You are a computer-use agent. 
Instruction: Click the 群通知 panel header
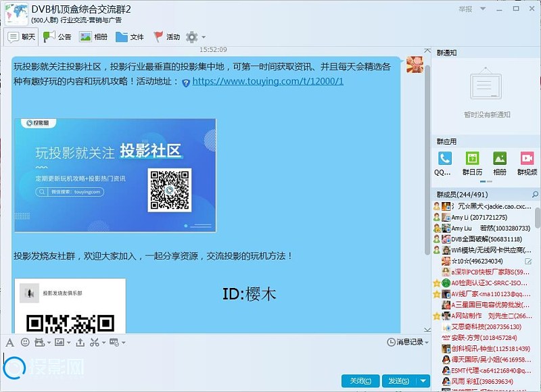click(x=446, y=53)
